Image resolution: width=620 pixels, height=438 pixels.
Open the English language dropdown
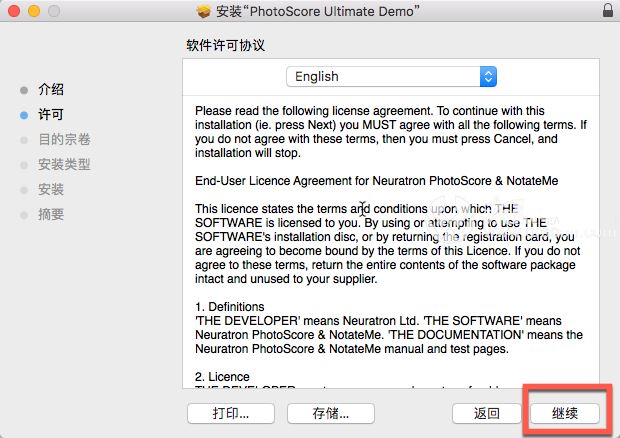coord(391,76)
